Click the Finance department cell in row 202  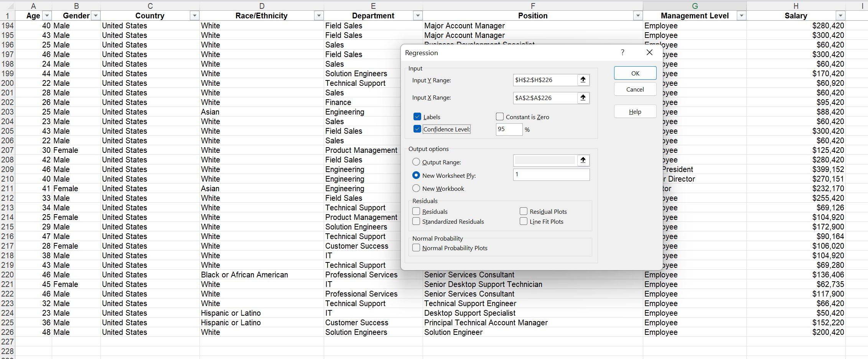click(x=362, y=102)
